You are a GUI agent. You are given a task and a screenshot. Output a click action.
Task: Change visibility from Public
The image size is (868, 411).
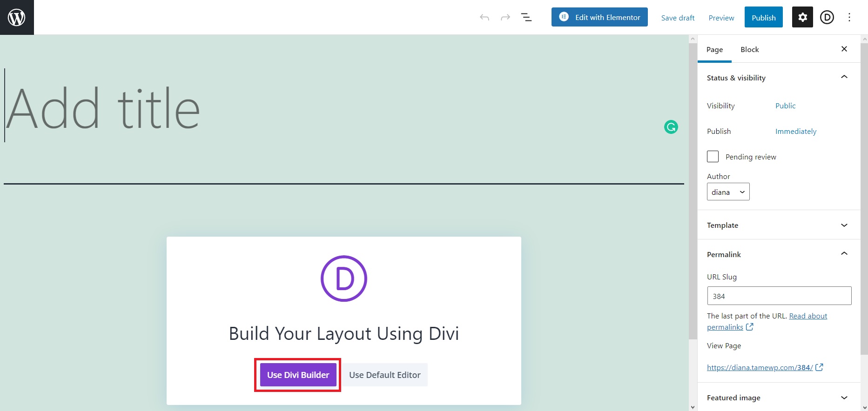[x=785, y=106]
